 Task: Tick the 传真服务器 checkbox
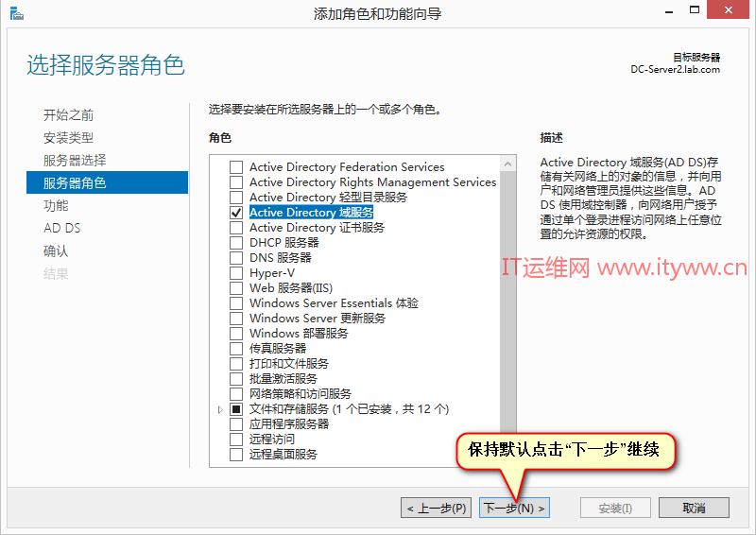[x=236, y=348]
